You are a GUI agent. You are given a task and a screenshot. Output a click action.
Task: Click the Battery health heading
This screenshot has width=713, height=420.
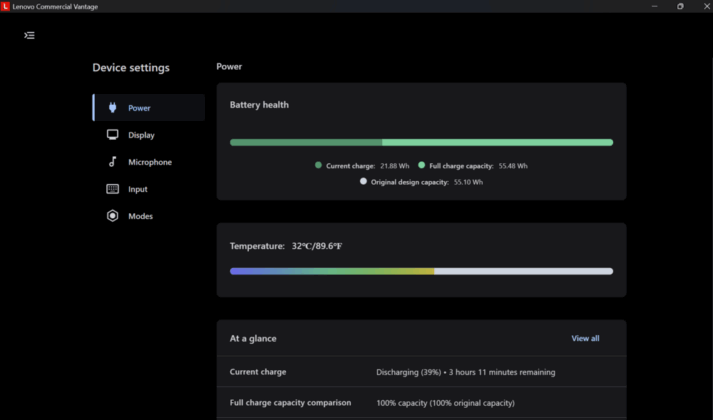(x=259, y=105)
